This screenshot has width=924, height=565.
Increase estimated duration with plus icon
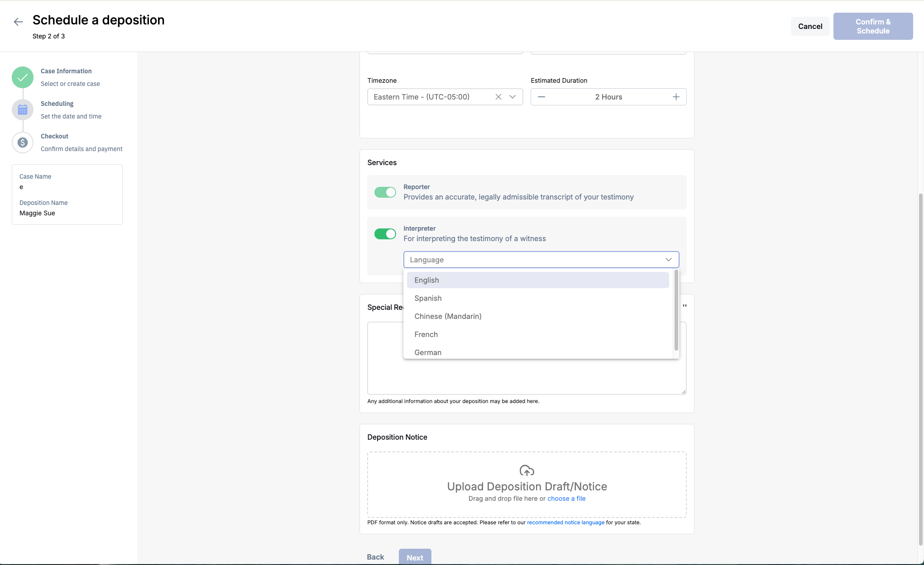pos(675,97)
